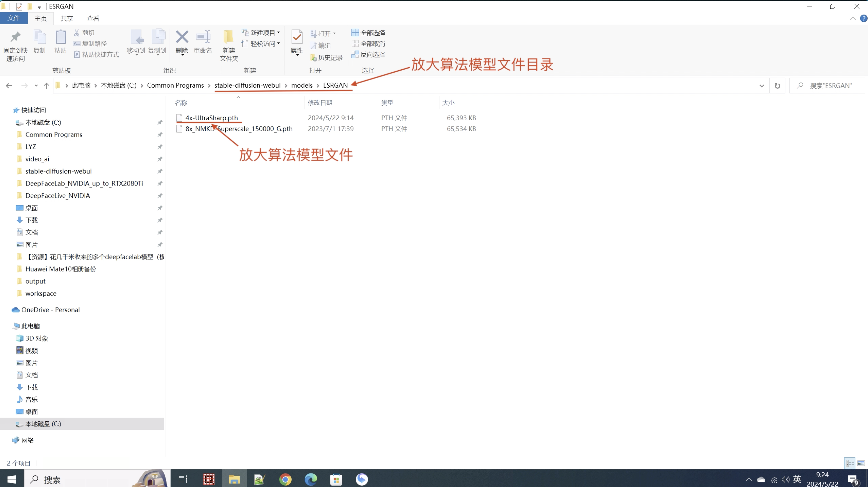
Task: Open Customize Quick Access Toolbar dropdown
Action: (x=39, y=7)
